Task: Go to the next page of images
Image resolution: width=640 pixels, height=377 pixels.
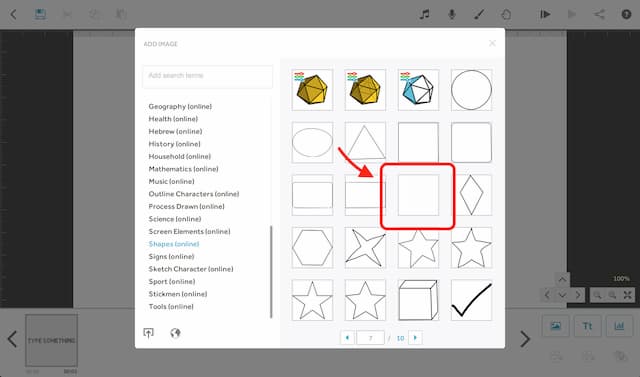Action: coord(415,337)
